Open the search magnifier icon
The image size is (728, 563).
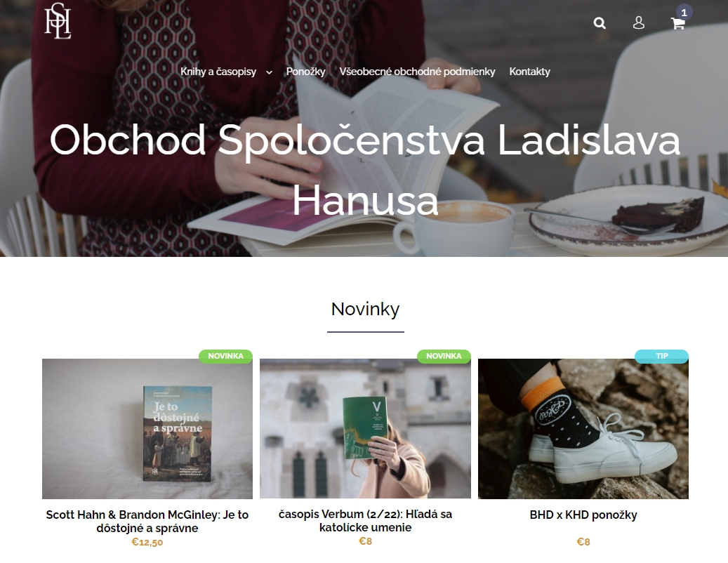click(600, 22)
